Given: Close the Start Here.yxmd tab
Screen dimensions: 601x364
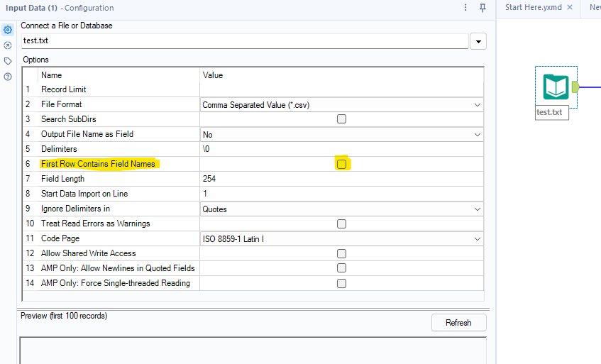Looking at the screenshot, I should click(570, 7).
